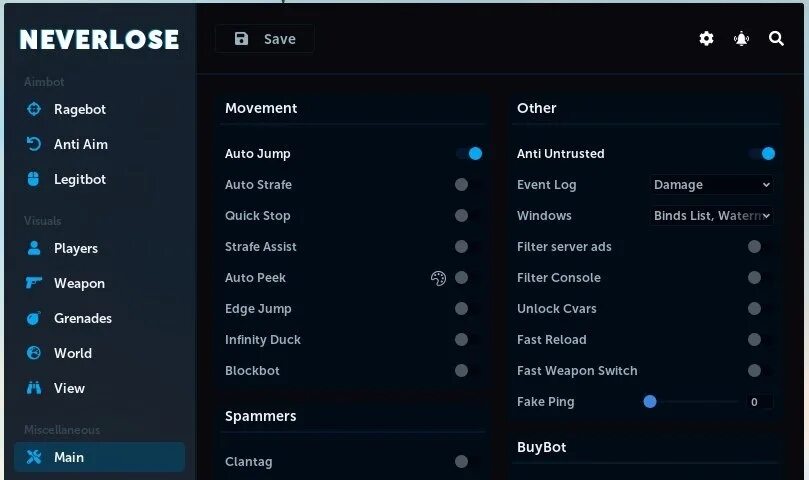Switch on the Blockbot toggle
This screenshot has width=809, height=480.
tap(468, 370)
